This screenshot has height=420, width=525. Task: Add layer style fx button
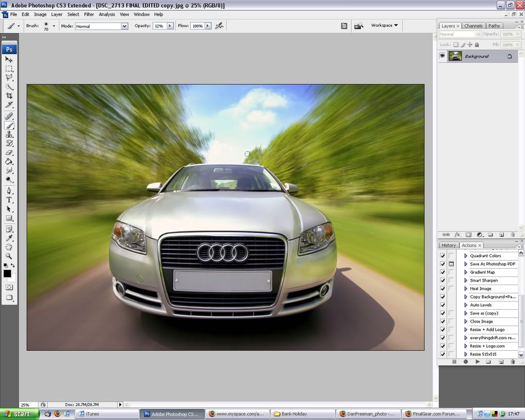click(457, 235)
